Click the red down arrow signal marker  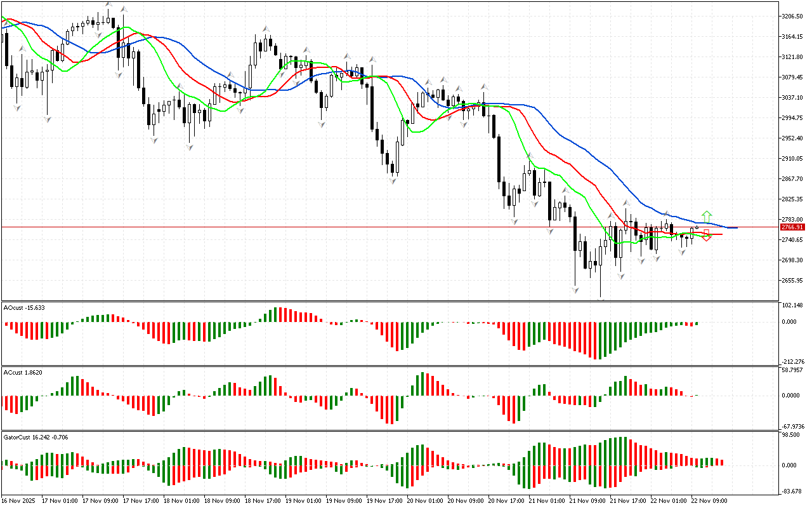coord(706,236)
